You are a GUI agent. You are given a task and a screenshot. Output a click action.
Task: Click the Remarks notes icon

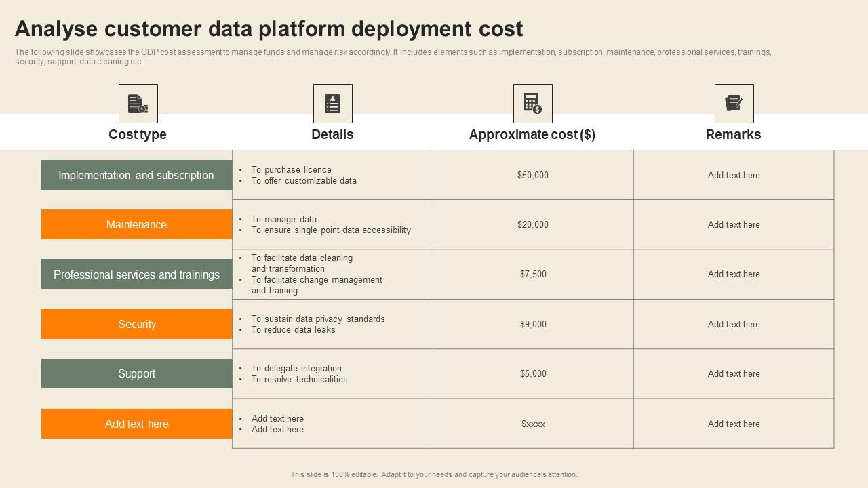[x=734, y=104]
